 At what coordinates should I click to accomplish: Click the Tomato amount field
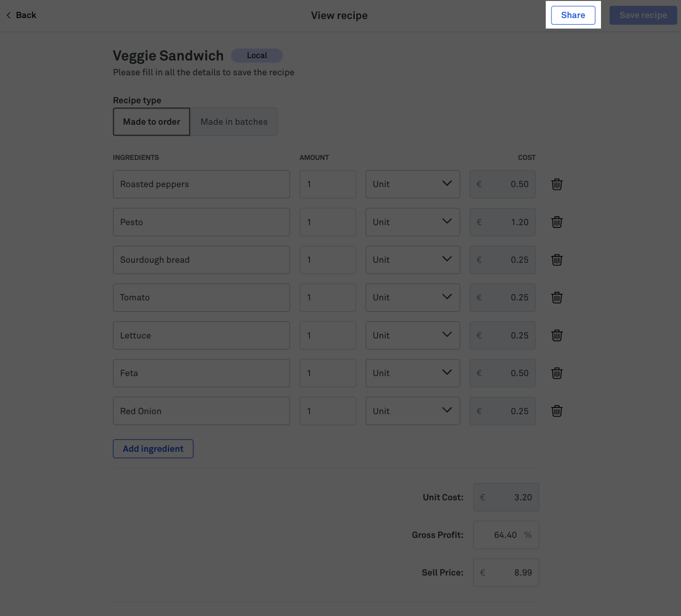[328, 298]
